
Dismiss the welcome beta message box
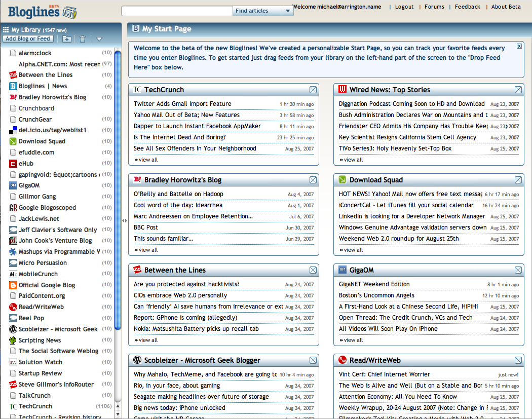[519, 46]
